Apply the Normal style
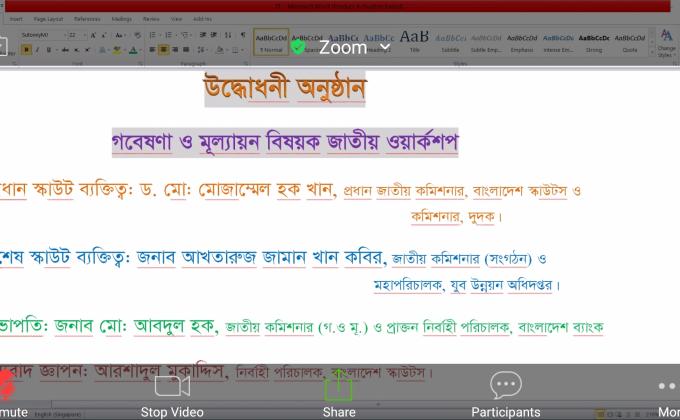The height and width of the screenshot is (420, 680). click(x=270, y=41)
